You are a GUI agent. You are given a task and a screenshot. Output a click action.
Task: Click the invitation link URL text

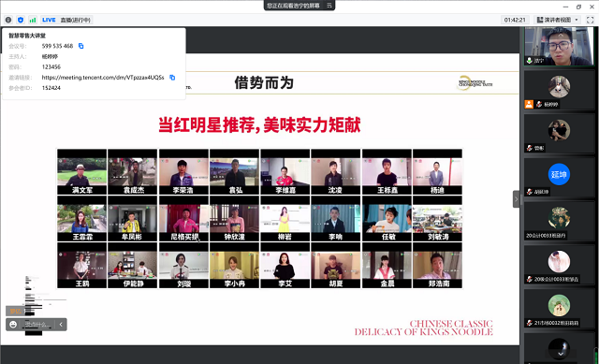coord(103,78)
